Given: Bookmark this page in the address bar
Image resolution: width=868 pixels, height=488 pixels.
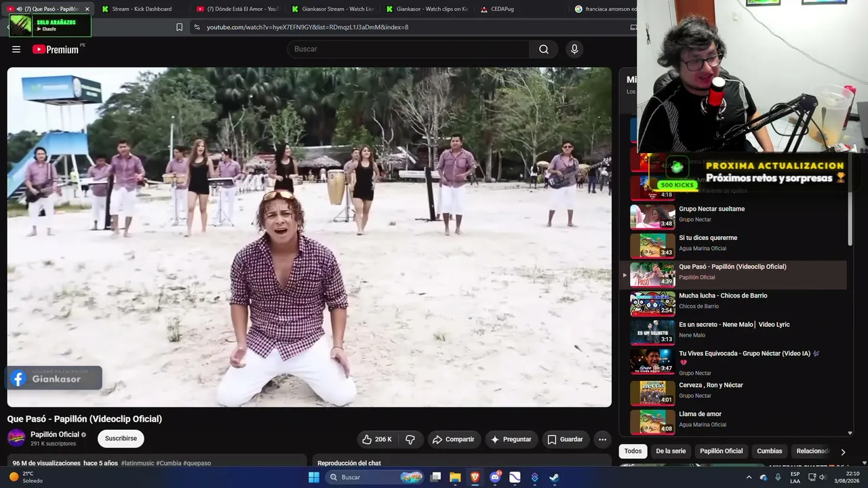Looking at the screenshot, I should coord(179,27).
